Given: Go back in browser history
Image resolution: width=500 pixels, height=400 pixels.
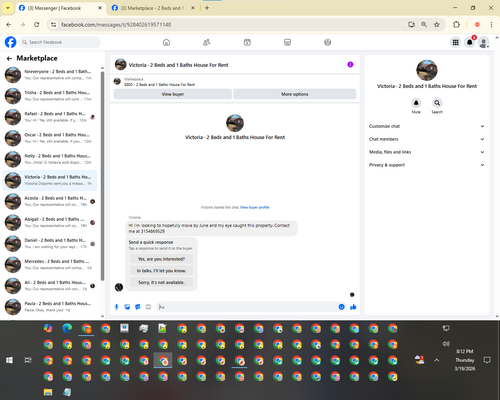Looking at the screenshot, I should 9,25.
